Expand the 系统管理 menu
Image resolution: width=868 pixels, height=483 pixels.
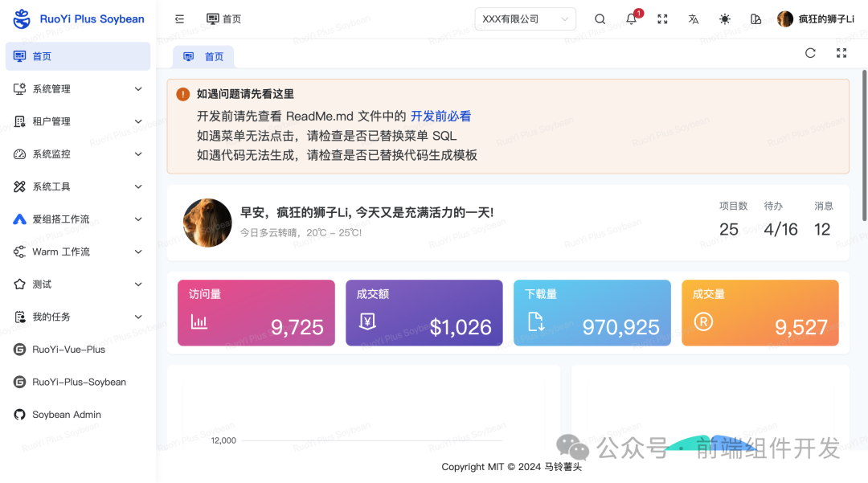coord(56,88)
